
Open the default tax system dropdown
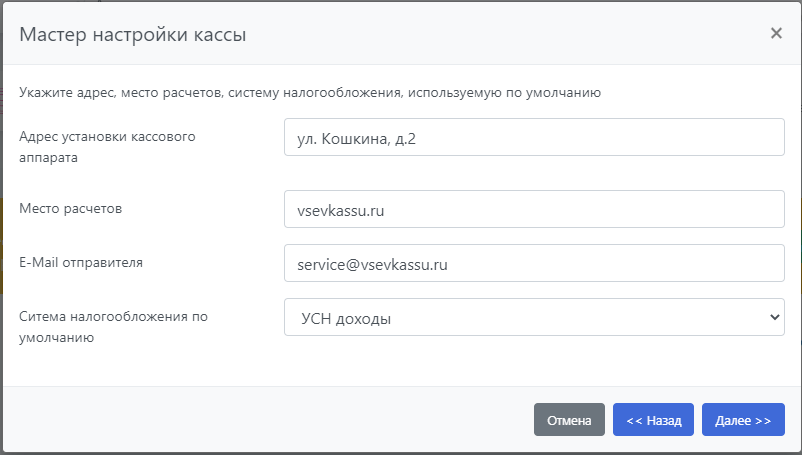tap(534, 317)
